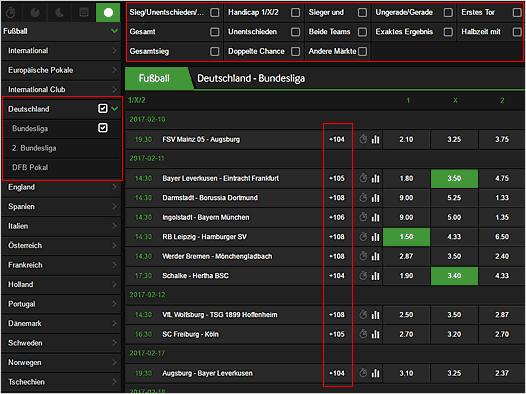Pick home win odds 2.10 for Mainz
This screenshot has height=394, width=526.
pyautogui.click(x=406, y=139)
